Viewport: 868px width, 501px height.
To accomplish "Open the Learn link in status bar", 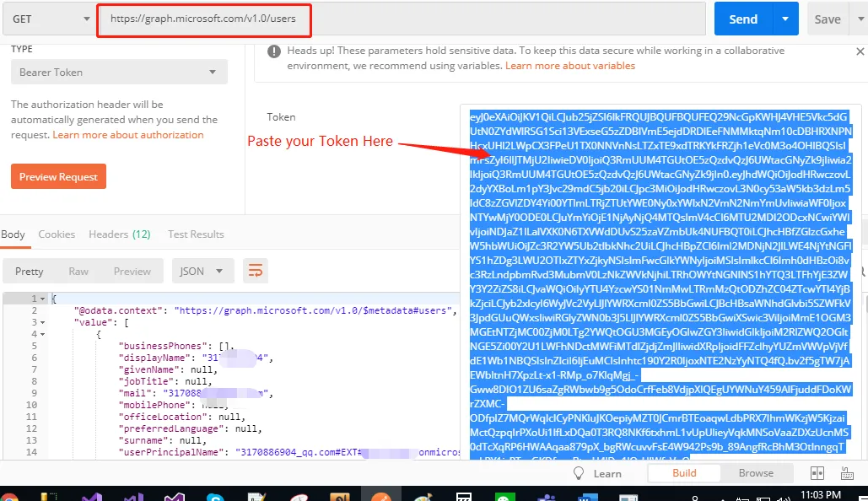I will tap(607, 474).
